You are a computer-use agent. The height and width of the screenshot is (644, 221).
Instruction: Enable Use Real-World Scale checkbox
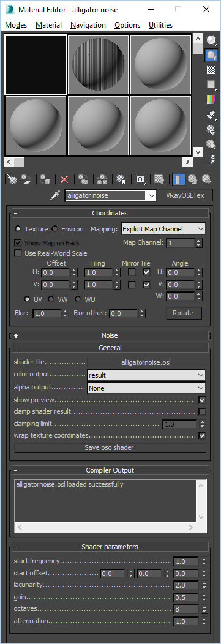click(x=18, y=253)
